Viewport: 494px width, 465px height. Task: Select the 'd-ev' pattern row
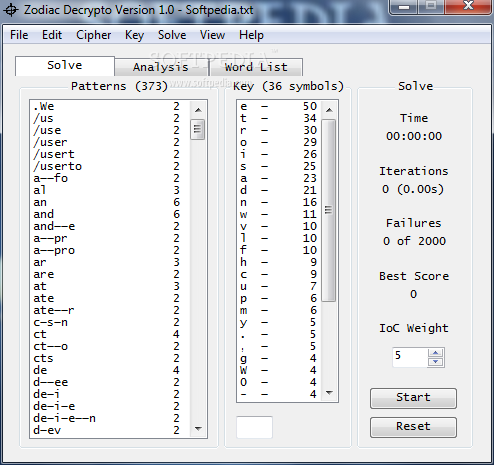[x=110, y=430]
